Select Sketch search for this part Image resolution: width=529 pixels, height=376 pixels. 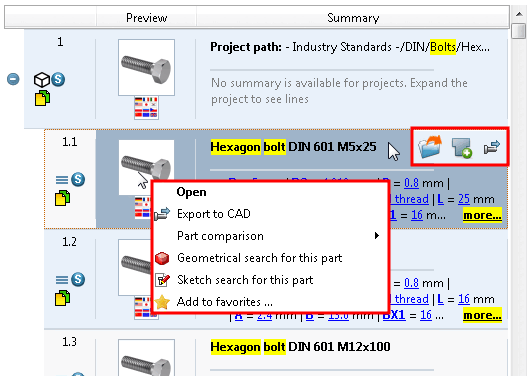click(270, 280)
